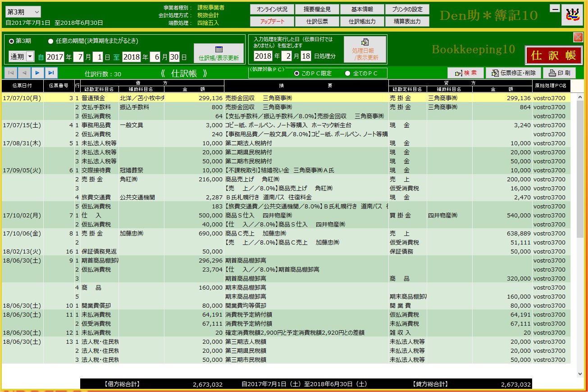588x392 pixels.
Task: Open the 基本情報 menu button
Action: click(x=362, y=9)
